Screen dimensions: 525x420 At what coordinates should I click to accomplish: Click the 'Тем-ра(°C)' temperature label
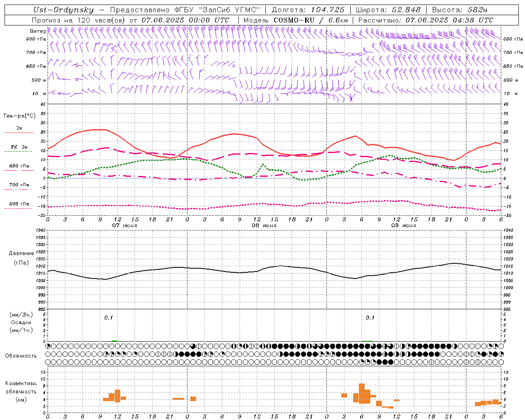19,116
